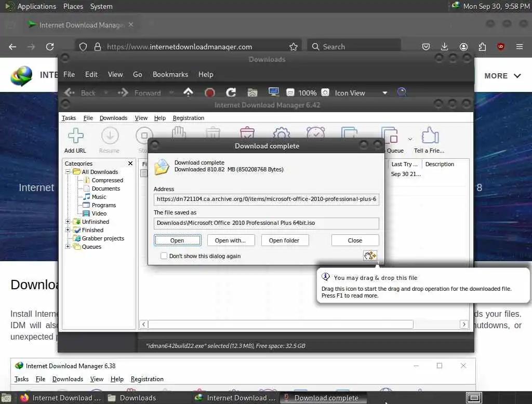The width and height of the screenshot is (532, 404).
Task: Click the Close button in the Download complete dialog
Action: [355, 240]
